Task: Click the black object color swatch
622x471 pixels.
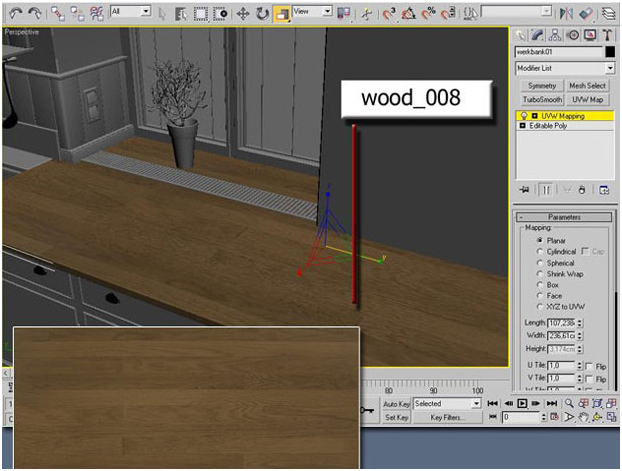Action: [x=610, y=52]
